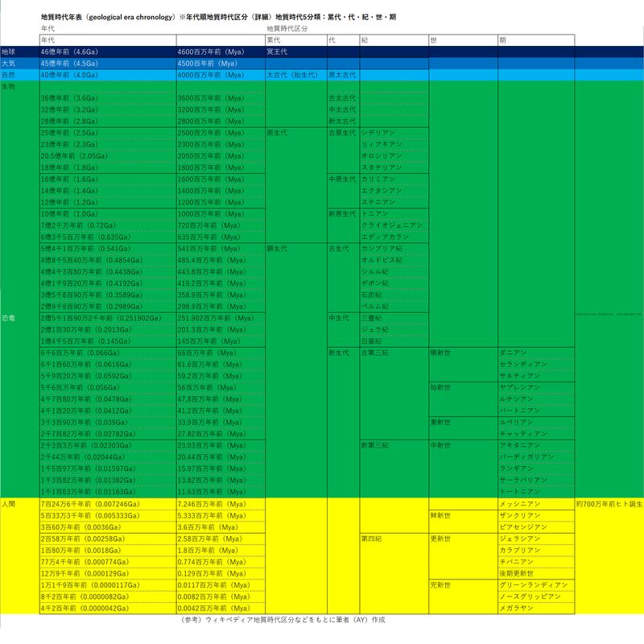Select the '第四紀' period cell
Screen dimensions: 644x644
pyautogui.click(x=372, y=539)
